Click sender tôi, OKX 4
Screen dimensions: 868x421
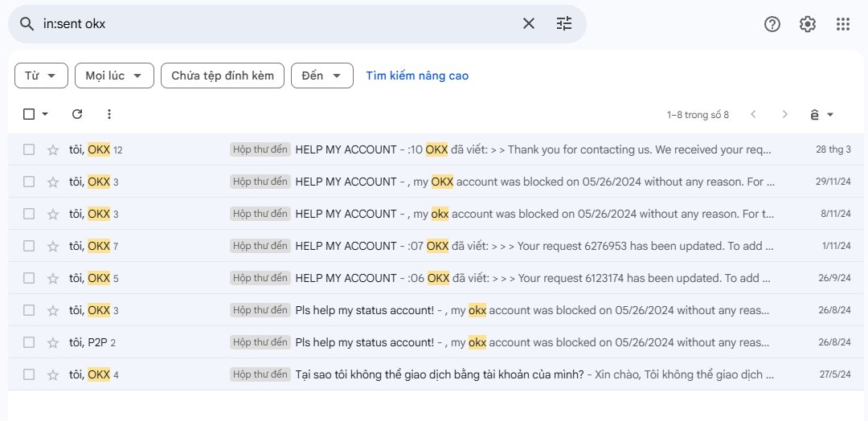(x=93, y=374)
